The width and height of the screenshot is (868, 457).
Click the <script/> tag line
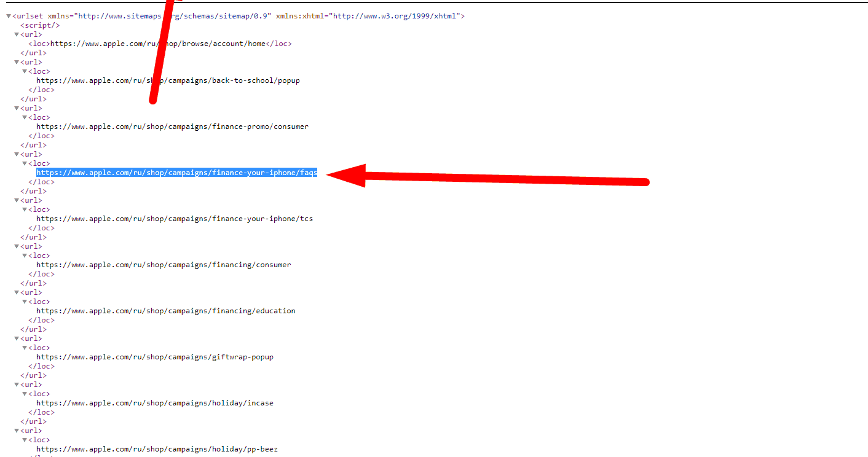[40, 25]
